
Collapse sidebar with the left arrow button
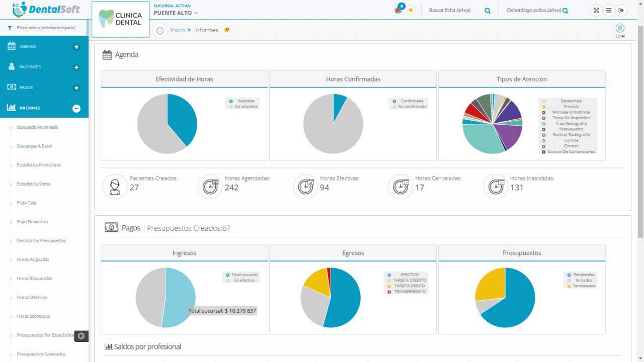[x=81, y=336]
